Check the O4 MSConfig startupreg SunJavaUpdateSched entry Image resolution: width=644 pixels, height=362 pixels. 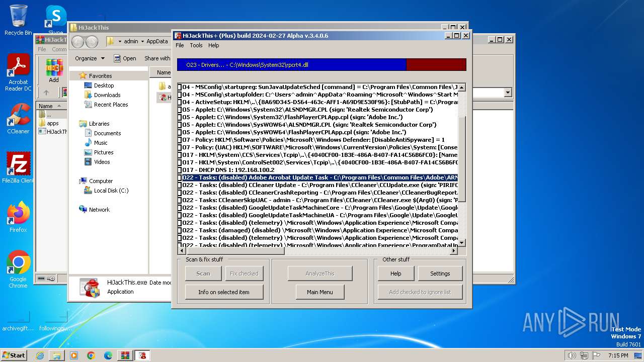[x=180, y=87]
